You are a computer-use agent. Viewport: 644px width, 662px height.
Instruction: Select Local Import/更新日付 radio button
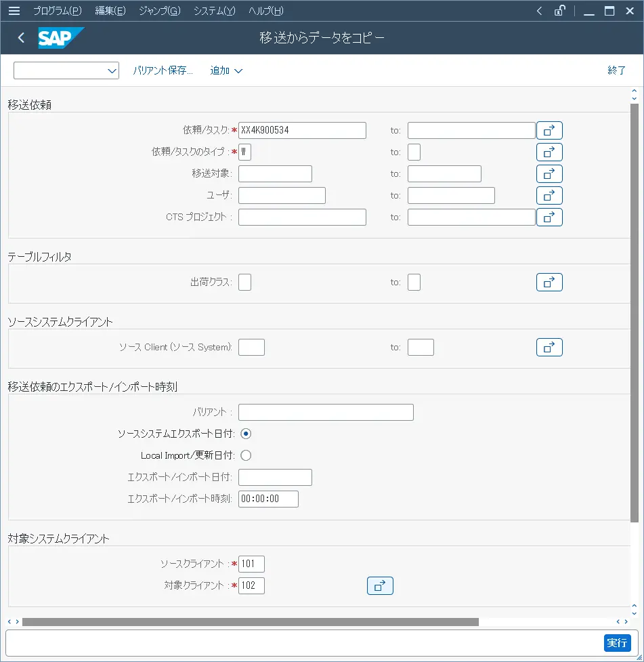coord(246,455)
